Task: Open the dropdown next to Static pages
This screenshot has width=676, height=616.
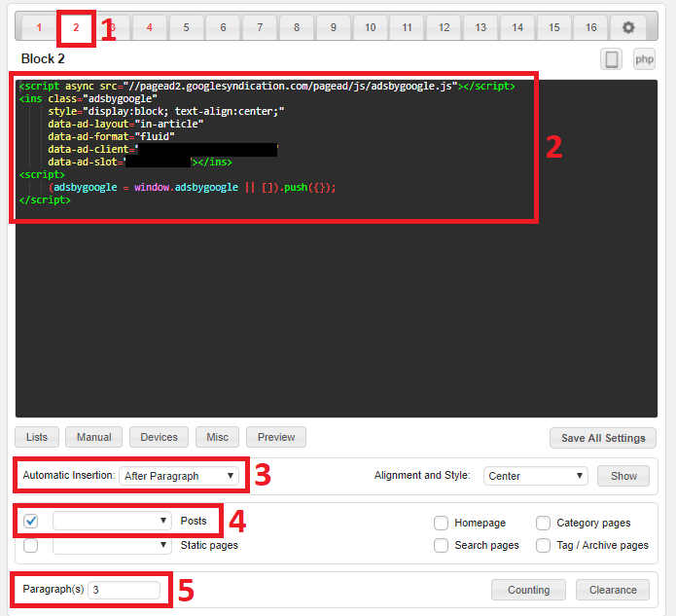Action: pos(112,545)
